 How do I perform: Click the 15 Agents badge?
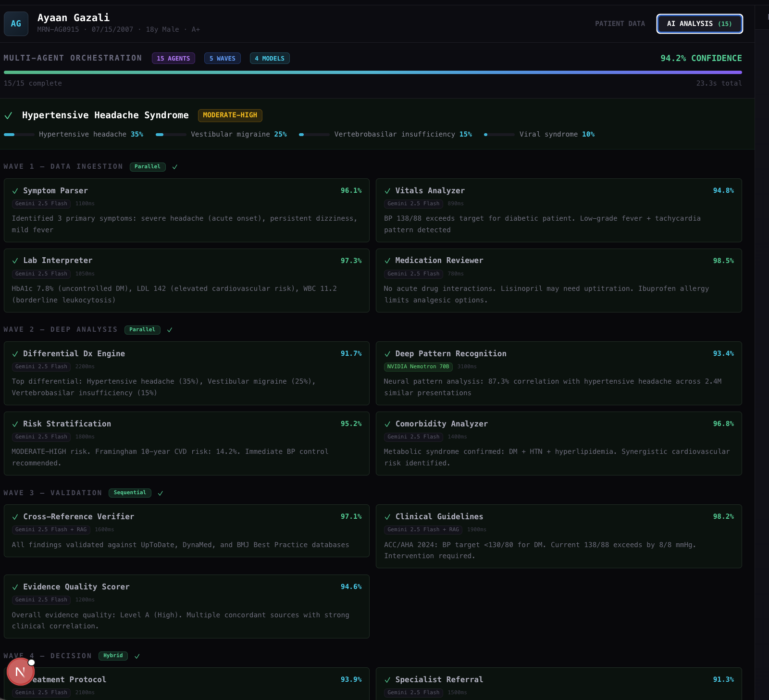coord(174,58)
